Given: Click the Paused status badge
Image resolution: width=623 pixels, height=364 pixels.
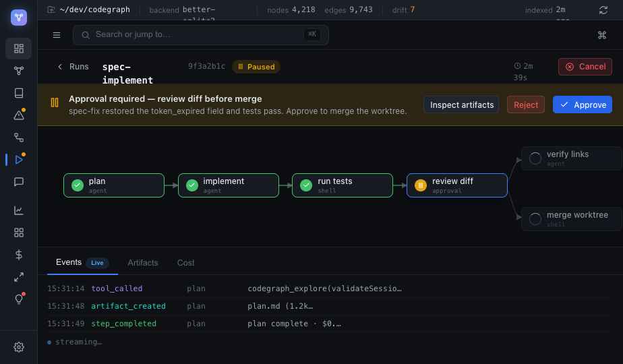Looking at the screenshot, I should tap(256, 67).
